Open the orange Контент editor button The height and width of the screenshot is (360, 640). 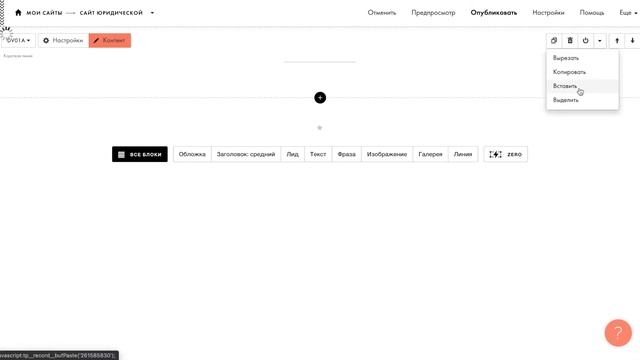point(110,40)
